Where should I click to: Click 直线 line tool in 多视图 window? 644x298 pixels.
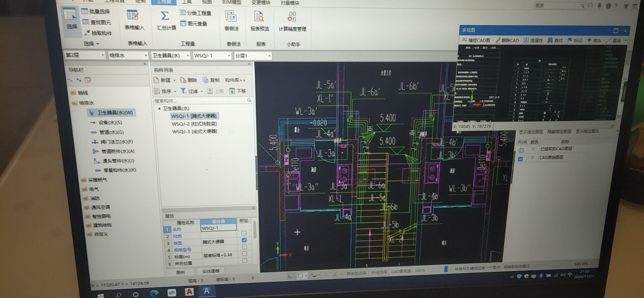[x=613, y=40]
